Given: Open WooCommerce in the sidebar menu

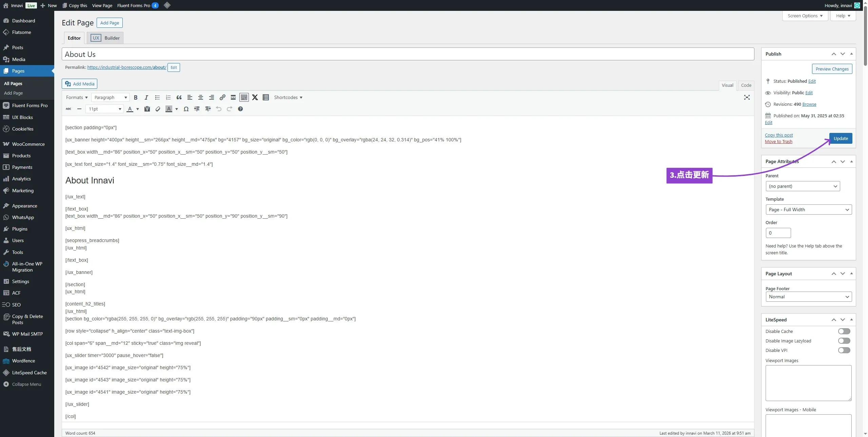Looking at the screenshot, I should click(28, 144).
